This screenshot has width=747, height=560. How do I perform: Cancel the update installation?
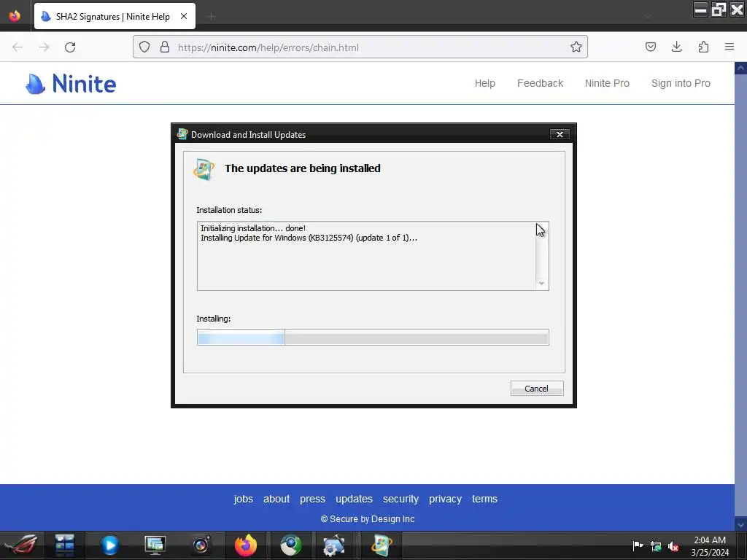click(x=537, y=389)
